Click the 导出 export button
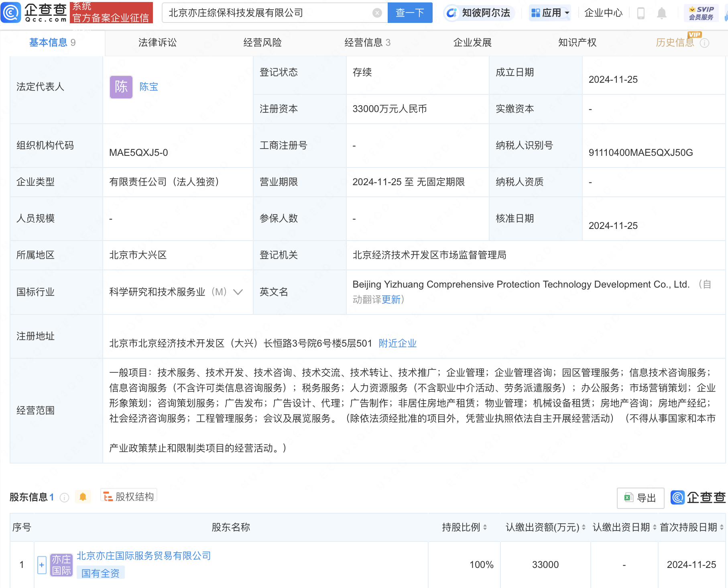Image resolution: width=728 pixels, height=588 pixels. pyautogui.click(x=641, y=498)
